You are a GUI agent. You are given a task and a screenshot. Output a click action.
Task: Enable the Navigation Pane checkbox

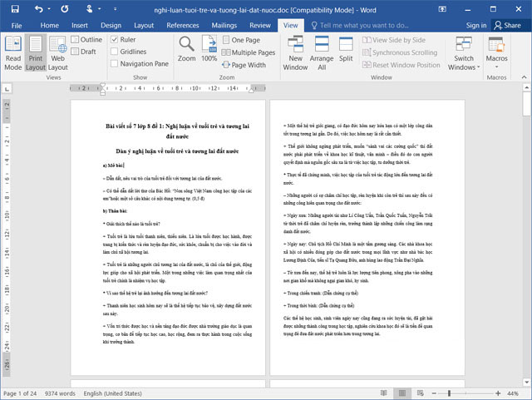click(115, 64)
